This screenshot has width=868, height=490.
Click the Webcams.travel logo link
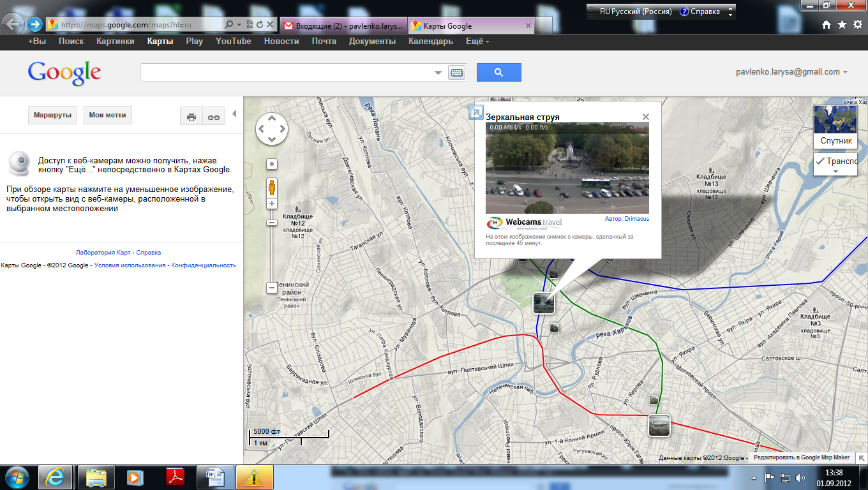coord(525,223)
